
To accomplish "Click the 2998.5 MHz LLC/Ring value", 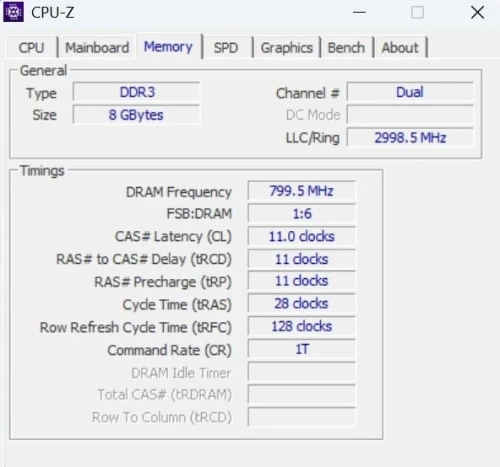I will coord(410,137).
